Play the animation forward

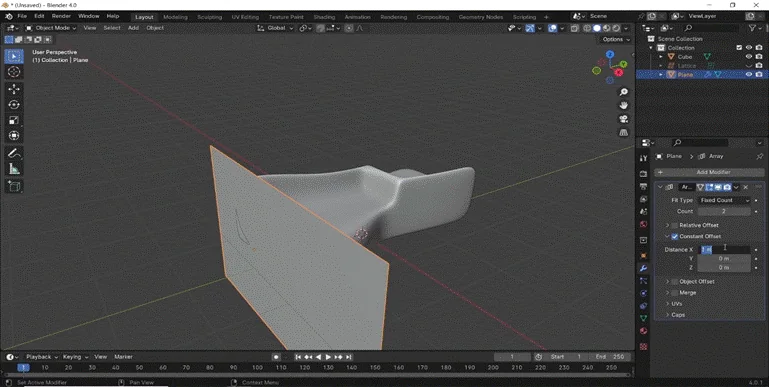(x=329, y=357)
